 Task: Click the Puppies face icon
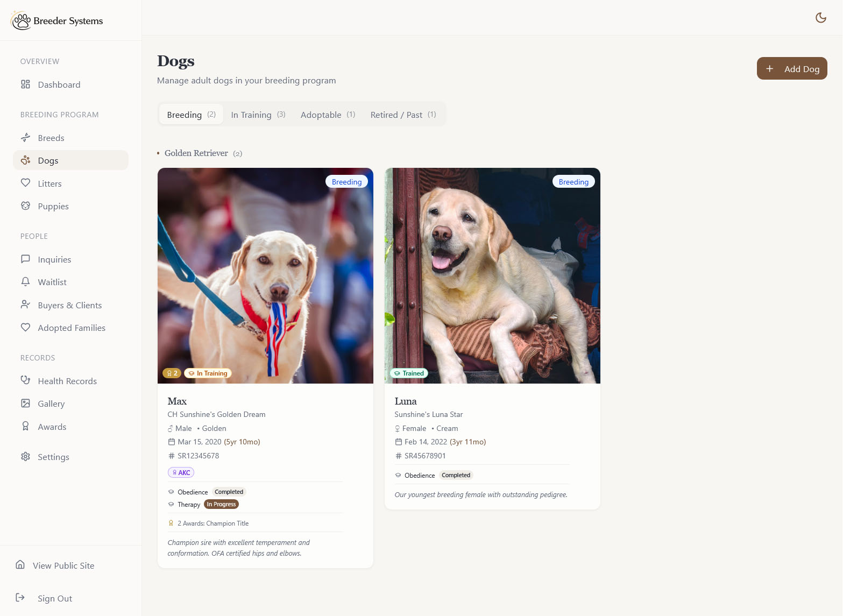coord(25,206)
